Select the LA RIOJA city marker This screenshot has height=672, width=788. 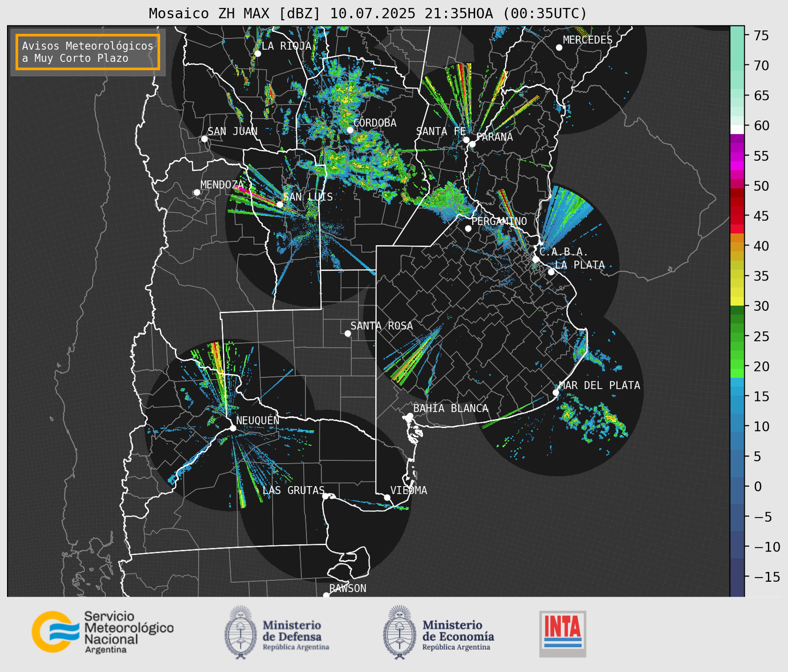tap(257, 54)
